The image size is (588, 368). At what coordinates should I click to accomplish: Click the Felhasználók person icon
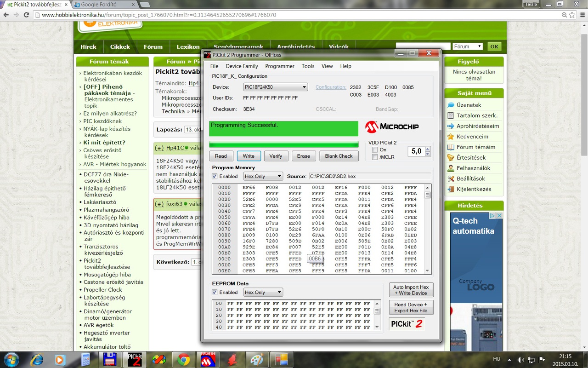coord(451,168)
